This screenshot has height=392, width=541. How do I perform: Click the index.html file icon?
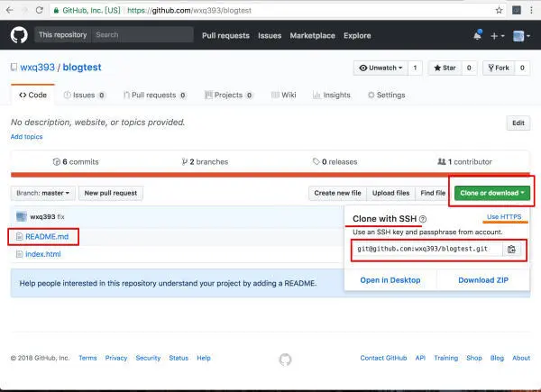point(19,254)
